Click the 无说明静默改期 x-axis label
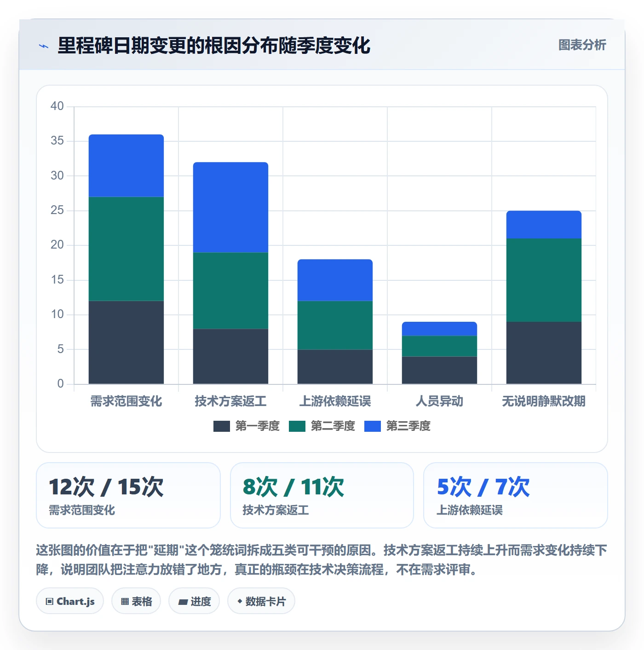The width and height of the screenshot is (644, 650). (x=544, y=401)
